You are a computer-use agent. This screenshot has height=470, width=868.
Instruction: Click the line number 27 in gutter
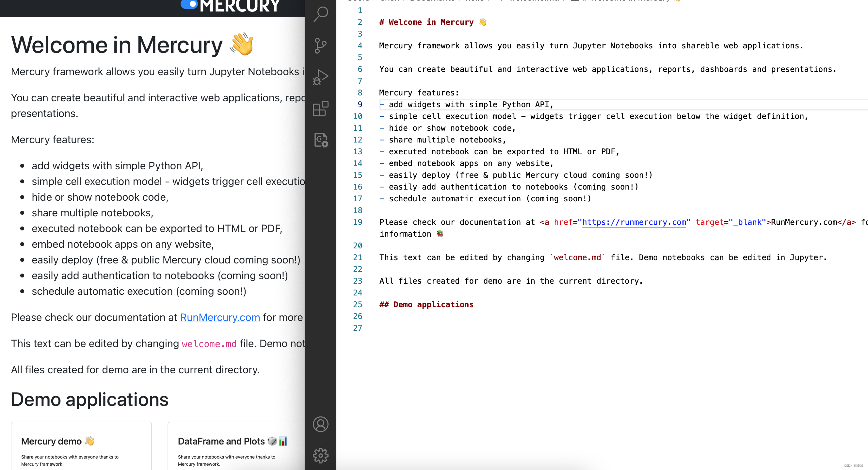(x=357, y=328)
